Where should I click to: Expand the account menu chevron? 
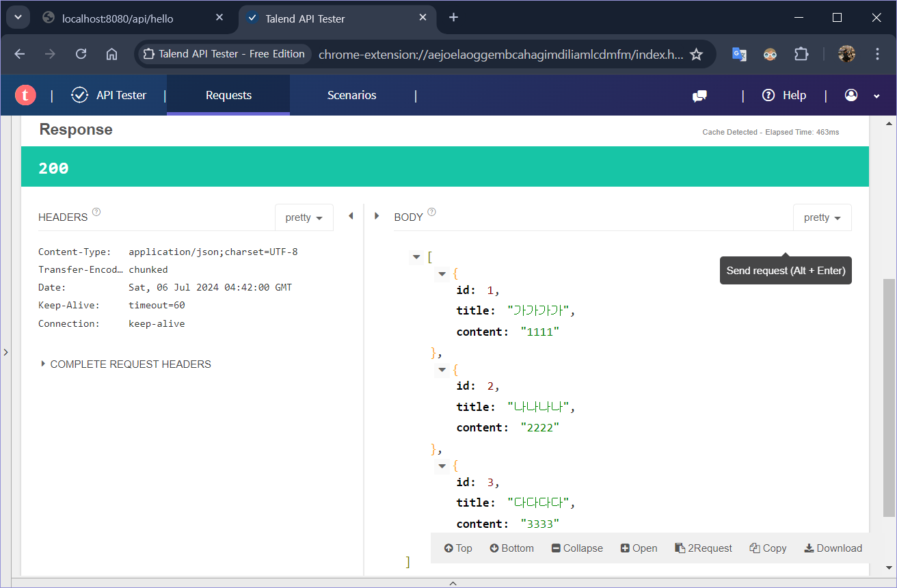coord(876,96)
